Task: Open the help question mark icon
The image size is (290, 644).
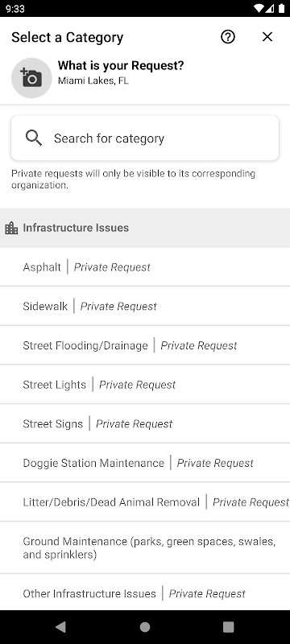Action: coord(227,37)
